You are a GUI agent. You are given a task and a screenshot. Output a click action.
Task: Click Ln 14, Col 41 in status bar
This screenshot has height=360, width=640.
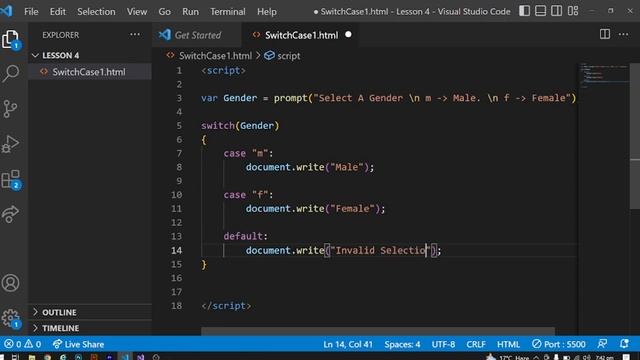tap(348, 344)
